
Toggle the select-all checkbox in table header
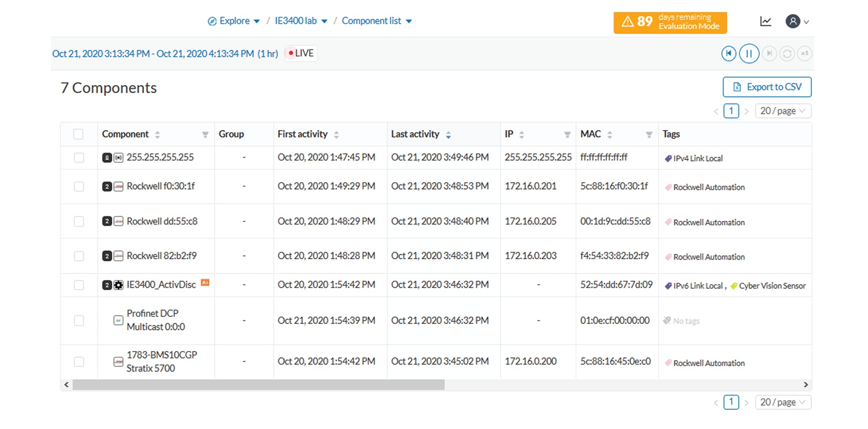pyautogui.click(x=78, y=134)
